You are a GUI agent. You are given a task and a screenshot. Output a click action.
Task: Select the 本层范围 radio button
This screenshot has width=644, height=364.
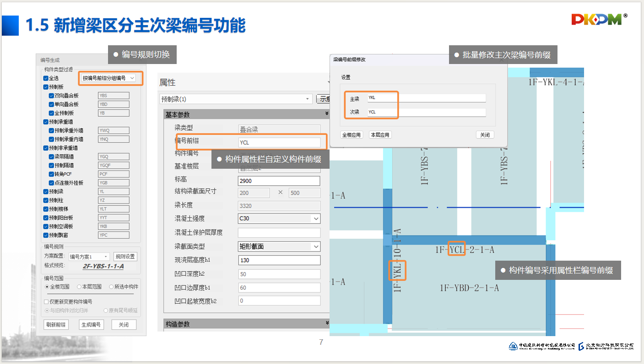coord(79,287)
